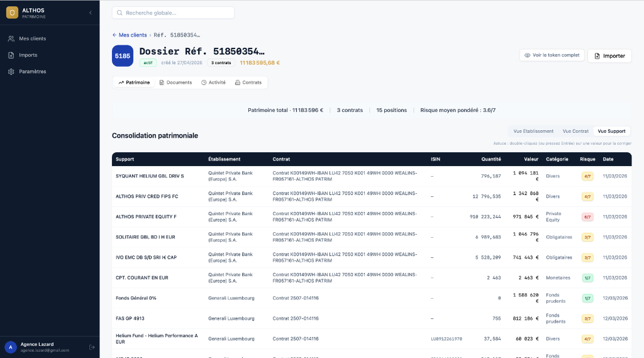Viewport: 644px width, 358px height.
Task: Click the Contrats tab icon
Action: point(237,82)
